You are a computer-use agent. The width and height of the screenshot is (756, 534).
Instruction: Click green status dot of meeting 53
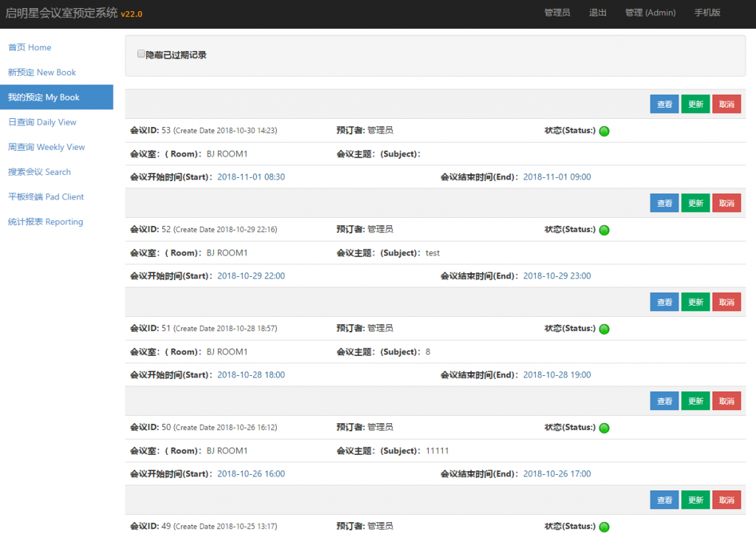point(604,131)
